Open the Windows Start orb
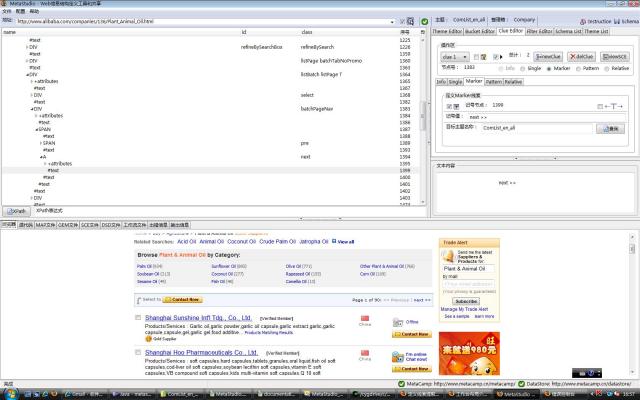 coord(11,394)
